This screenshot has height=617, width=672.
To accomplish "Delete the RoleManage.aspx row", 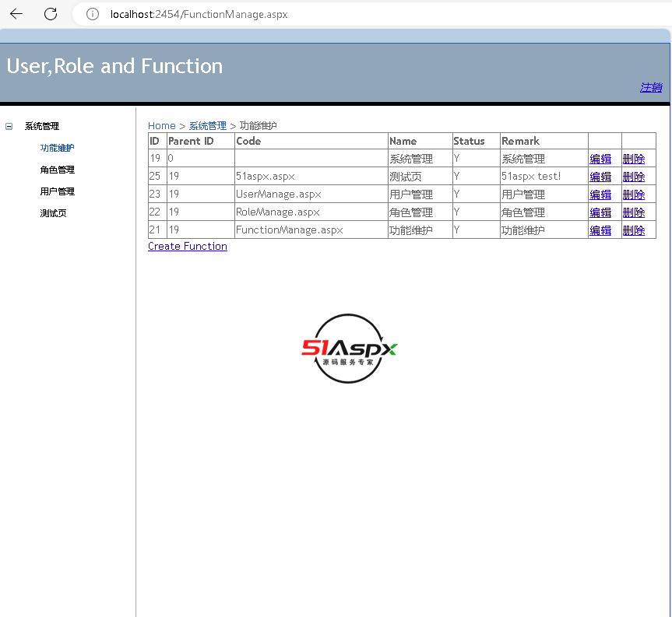I will pyautogui.click(x=634, y=212).
